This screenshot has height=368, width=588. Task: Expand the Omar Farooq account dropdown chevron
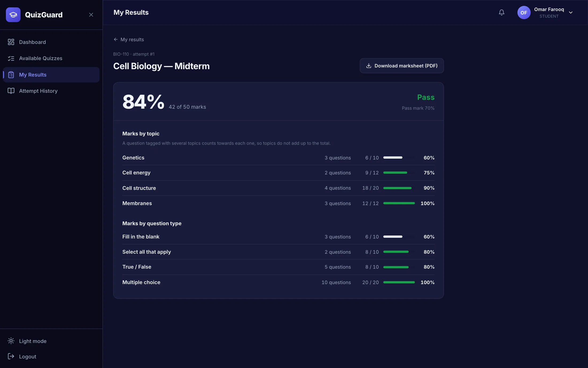(x=571, y=13)
